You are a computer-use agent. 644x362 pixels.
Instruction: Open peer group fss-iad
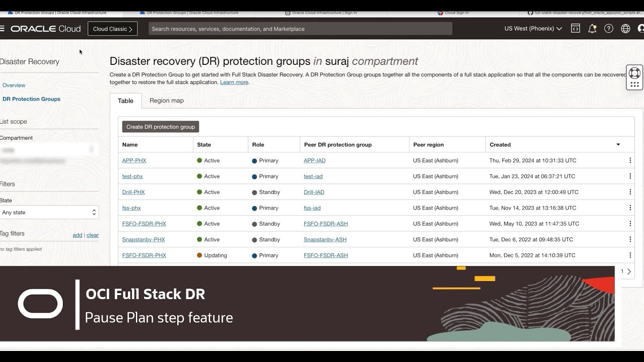coord(312,208)
